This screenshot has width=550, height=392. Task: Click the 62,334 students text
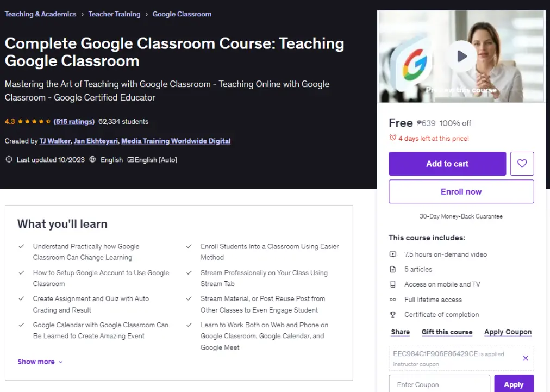point(123,122)
